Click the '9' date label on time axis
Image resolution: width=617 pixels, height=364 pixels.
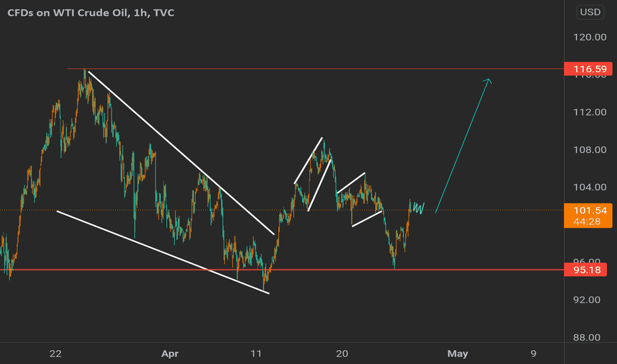tap(533, 354)
